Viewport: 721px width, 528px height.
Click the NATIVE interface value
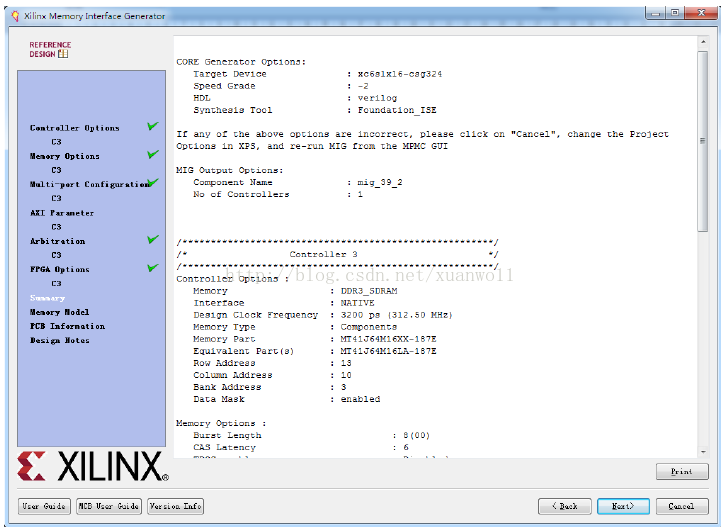click(357, 303)
